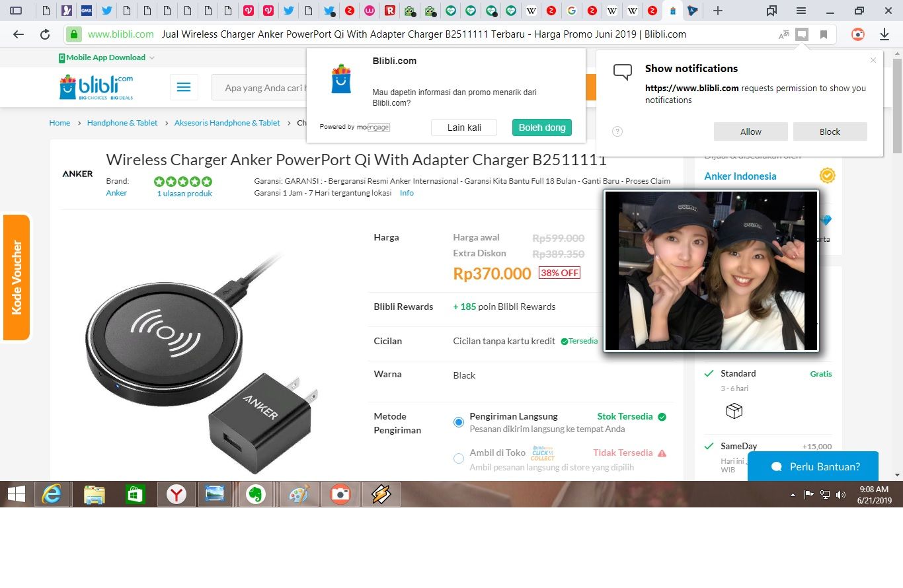Close the Show notifications popup

tap(873, 60)
